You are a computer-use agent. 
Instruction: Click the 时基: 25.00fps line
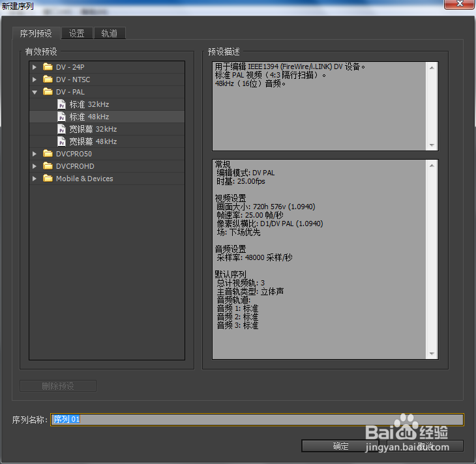point(241,181)
